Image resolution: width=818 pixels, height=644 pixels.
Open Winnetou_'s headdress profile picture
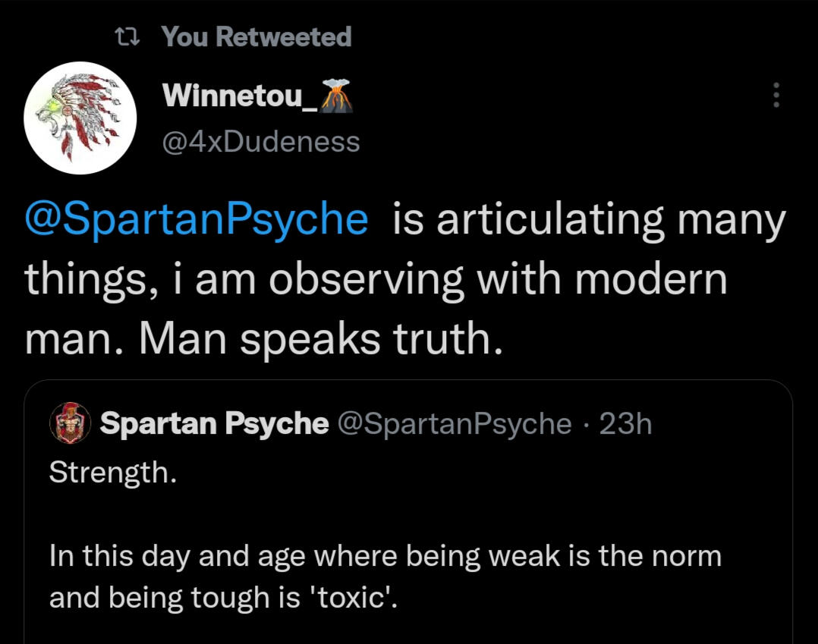point(80,118)
